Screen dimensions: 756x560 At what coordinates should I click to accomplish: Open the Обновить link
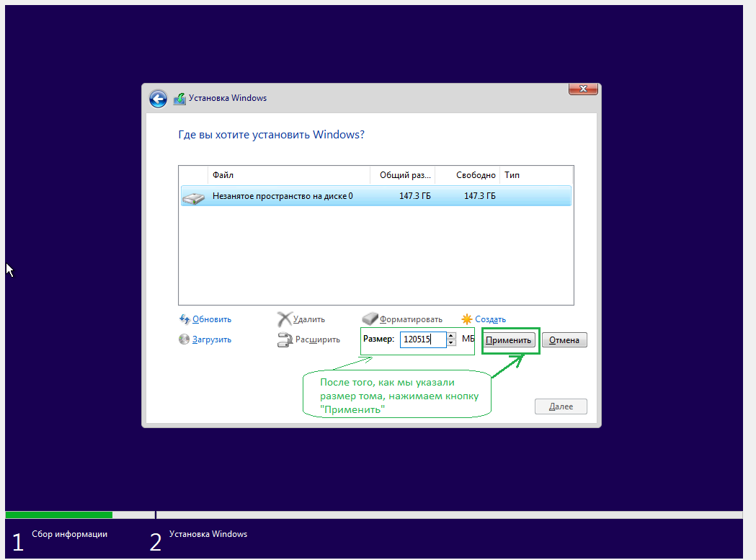[x=212, y=319]
